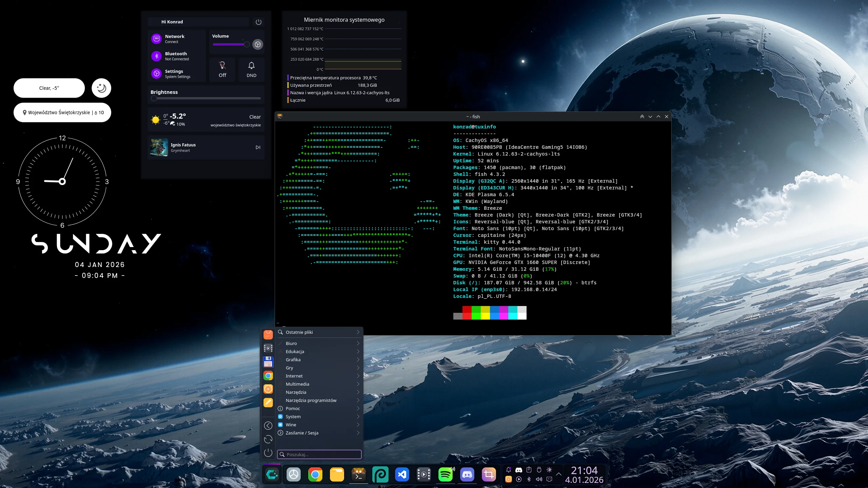Viewport: 868px width, 488px height.
Task: Expand the Multimedia category arrow
Action: [358, 384]
